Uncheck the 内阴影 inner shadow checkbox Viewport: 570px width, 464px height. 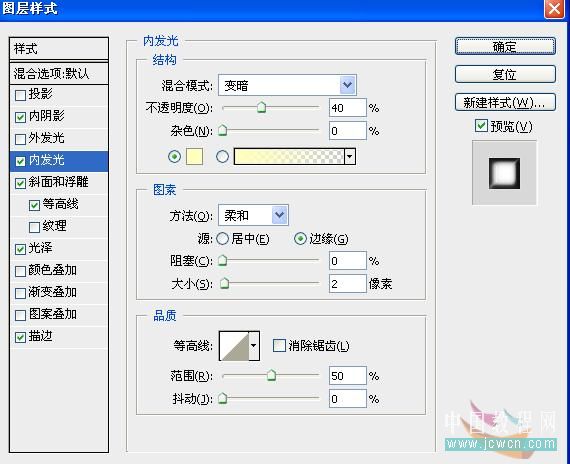(20, 117)
